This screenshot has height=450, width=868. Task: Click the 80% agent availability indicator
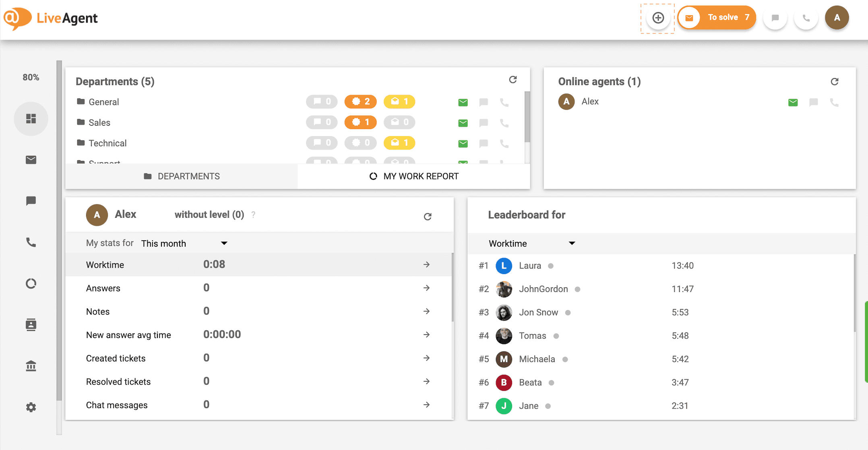pyautogui.click(x=31, y=77)
